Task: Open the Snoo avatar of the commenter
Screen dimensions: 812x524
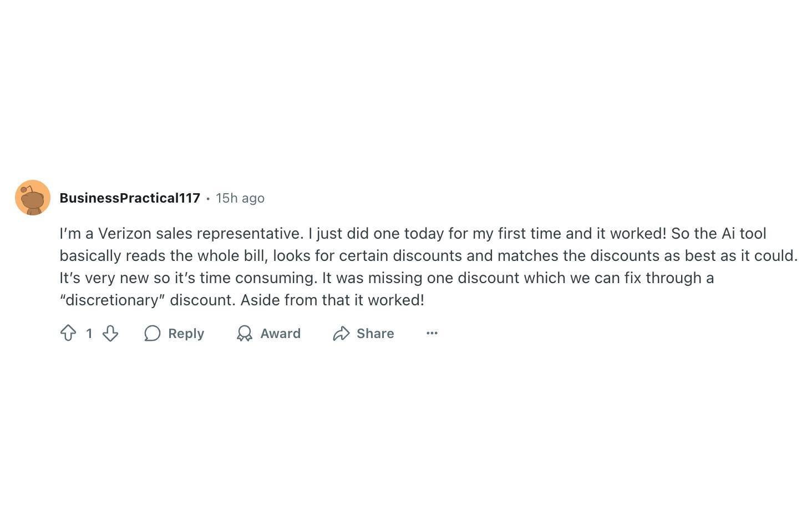Action: [33, 198]
